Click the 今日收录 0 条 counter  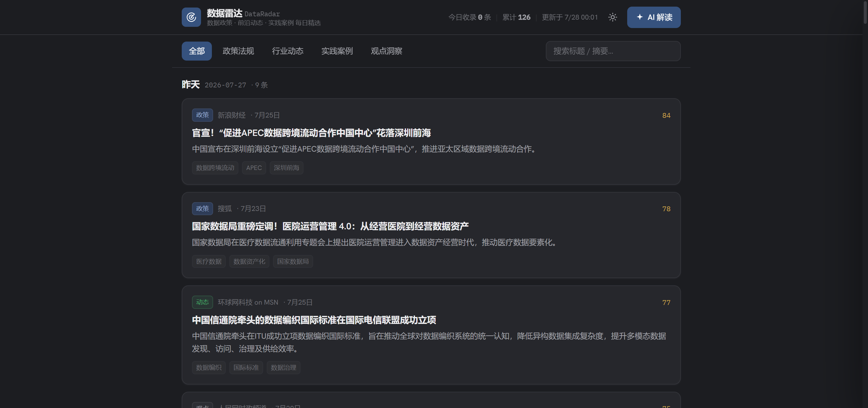[x=469, y=17]
